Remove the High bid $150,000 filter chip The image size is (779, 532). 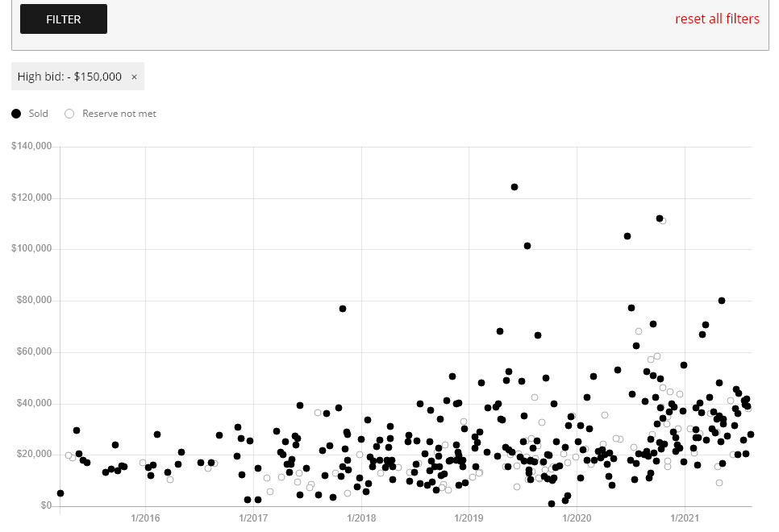(x=134, y=77)
